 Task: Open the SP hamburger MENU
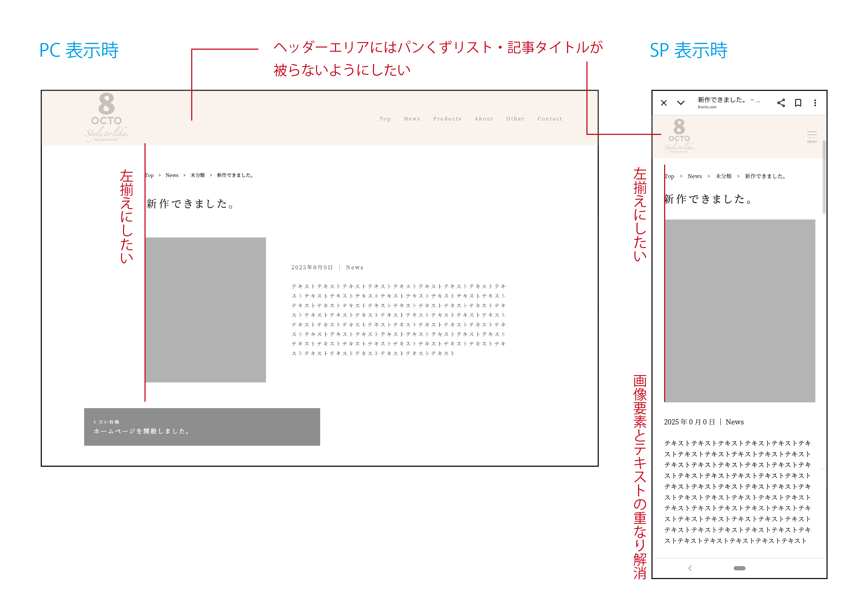[x=812, y=137]
